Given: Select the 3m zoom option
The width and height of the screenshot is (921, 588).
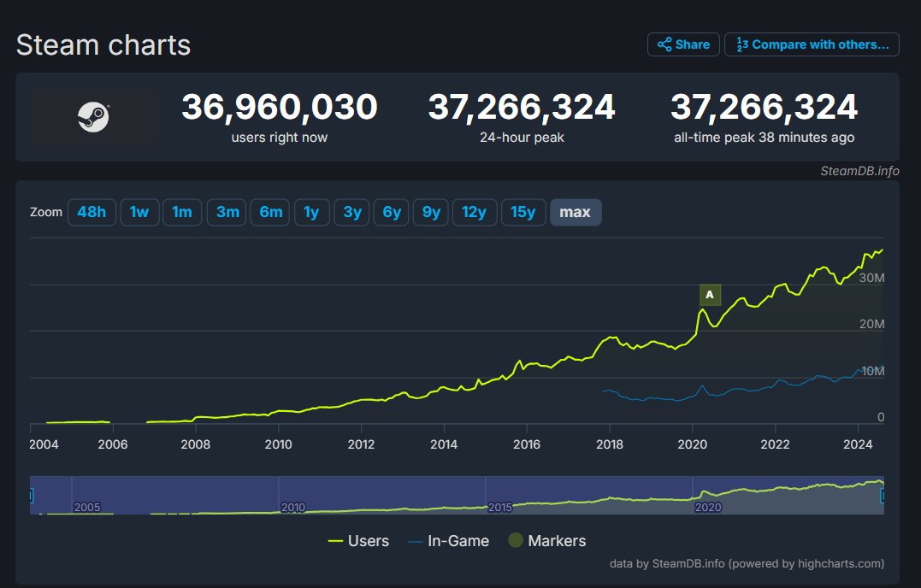Looking at the screenshot, I should coord(227,212).
